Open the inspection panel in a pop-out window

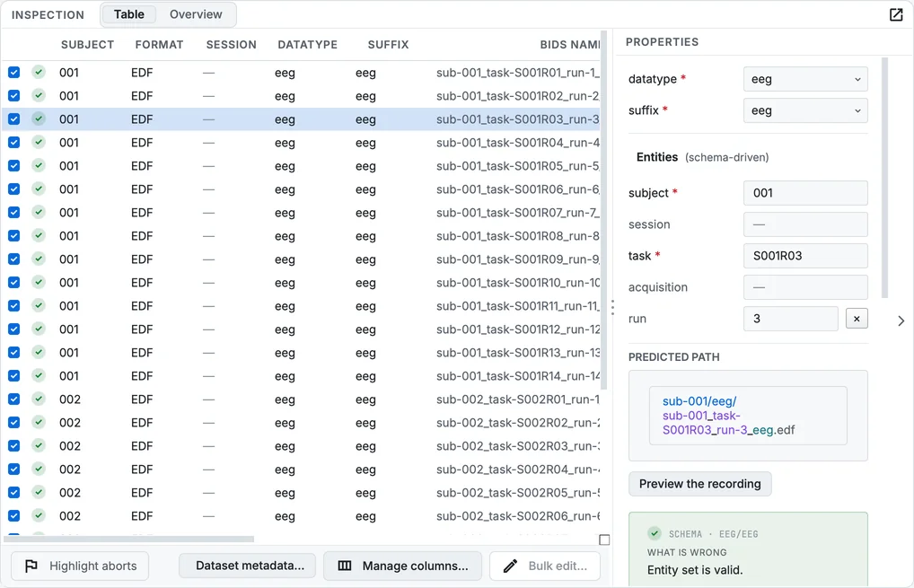click(x=896, y=14)
